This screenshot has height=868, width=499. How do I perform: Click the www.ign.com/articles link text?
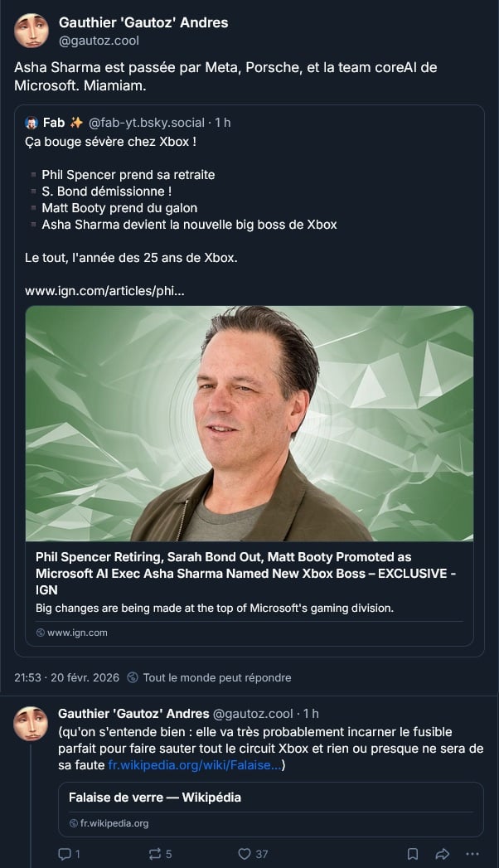[104, 291]
